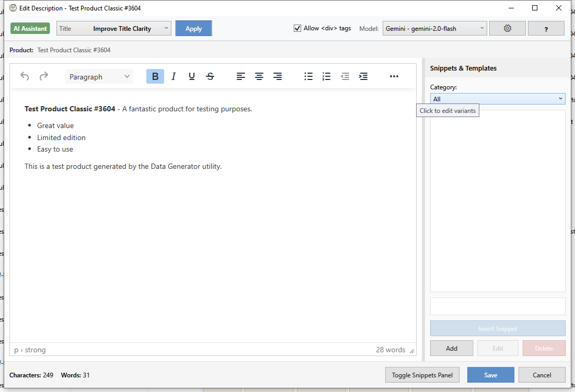Open the AI settings gear
575x392 pixels.
[x=507, y=28]
